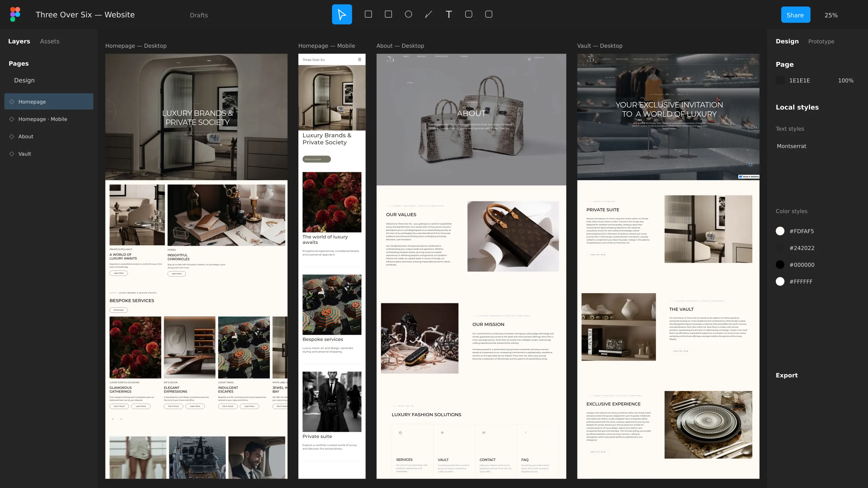The image size is (868, 488).
Task: Select the #000000 color style swatch
Action: tap(780, 265)
